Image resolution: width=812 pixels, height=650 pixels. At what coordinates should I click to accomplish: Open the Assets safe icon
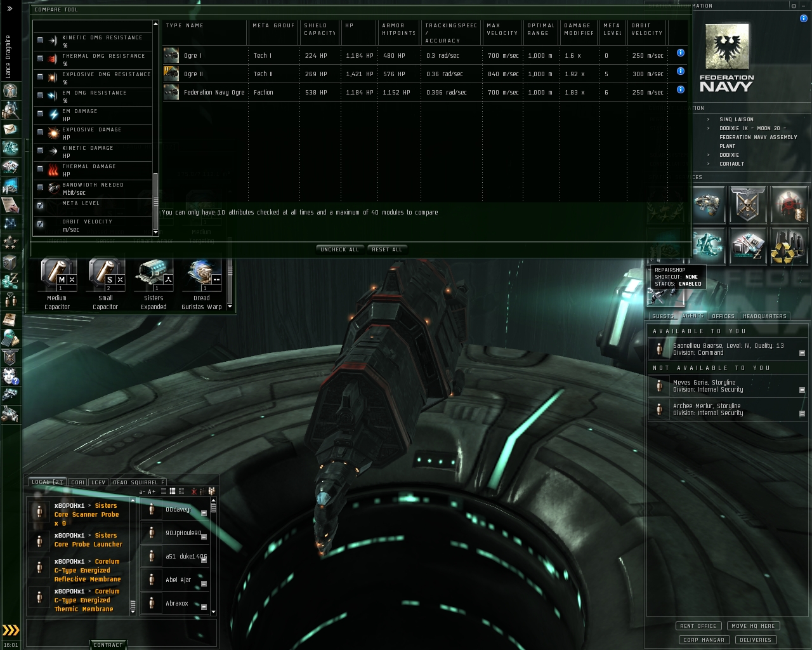pyautogui.click(x=10, y=262)
